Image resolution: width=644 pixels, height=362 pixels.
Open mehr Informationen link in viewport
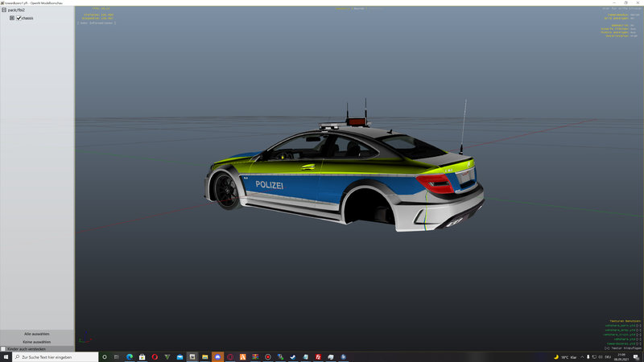click(x=97, y=23)
